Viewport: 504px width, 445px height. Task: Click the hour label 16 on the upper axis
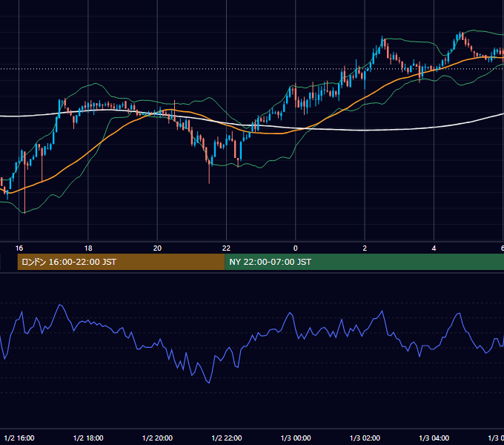(19, 248)
